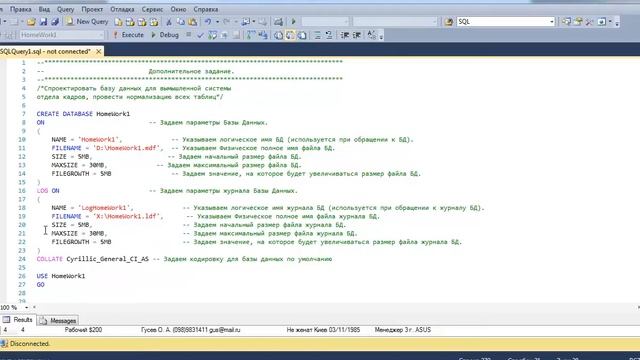Cut the selection with scissors icon
Image resolution: width=640 pixels, height=360 pixels.
point(169,22)
